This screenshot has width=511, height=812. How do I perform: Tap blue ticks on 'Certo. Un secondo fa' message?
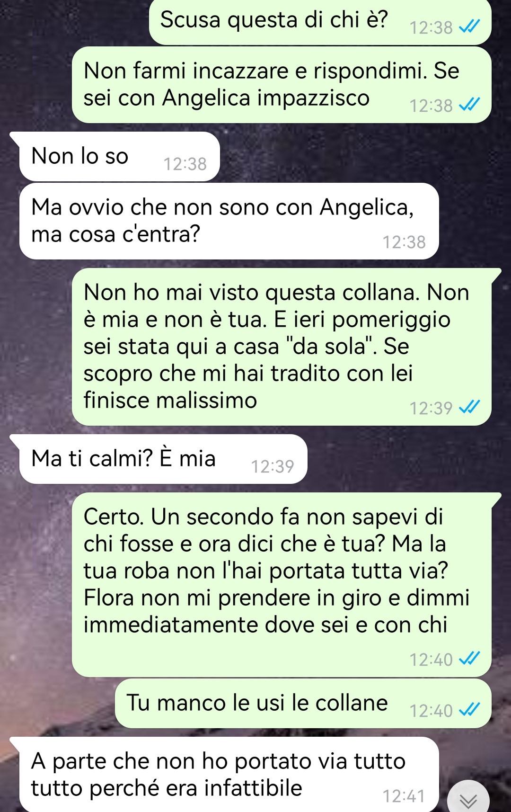click(x=470, y=659)
